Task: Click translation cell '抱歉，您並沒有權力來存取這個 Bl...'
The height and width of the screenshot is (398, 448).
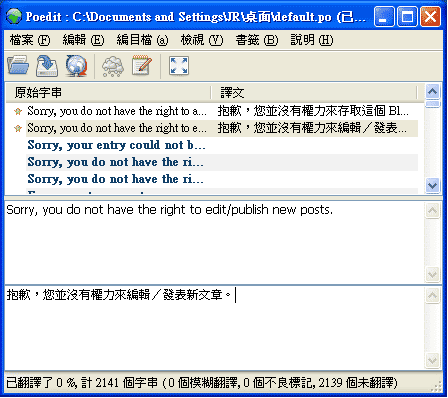Action: pyautogui.click(x=313, y=111)
